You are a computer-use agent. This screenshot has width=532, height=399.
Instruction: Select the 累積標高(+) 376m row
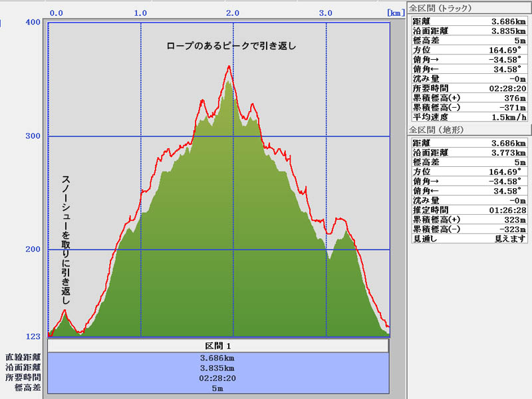click(469, 98)
